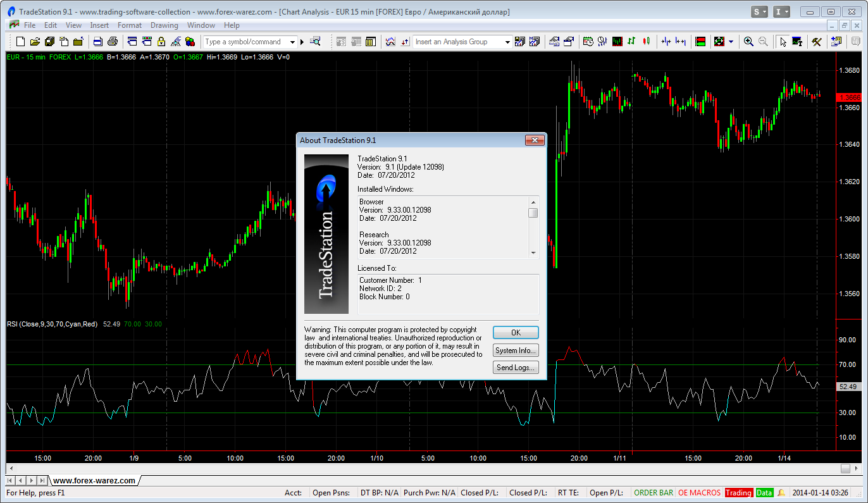Screen dimensions: 868x503
Task: Click the padlock icon in toolbar
Action: pos(161,42)
